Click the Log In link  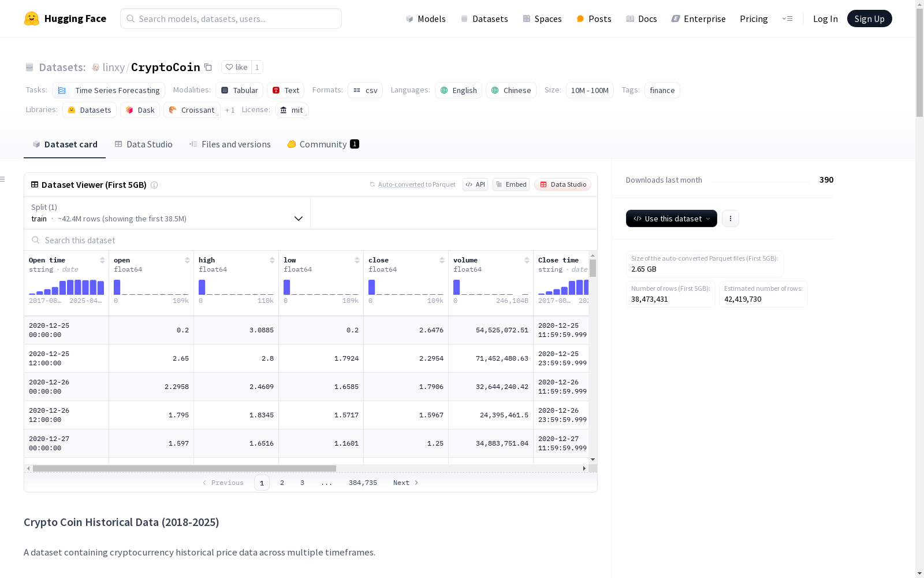tap(825, 18)
